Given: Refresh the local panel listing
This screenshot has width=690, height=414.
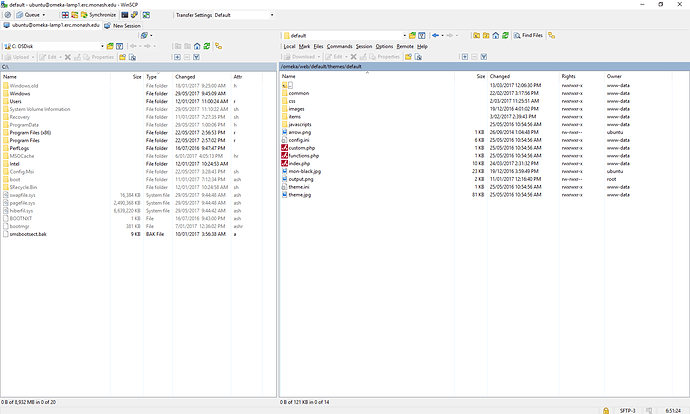Looking at the screenshot, I should tap(206, 46).
